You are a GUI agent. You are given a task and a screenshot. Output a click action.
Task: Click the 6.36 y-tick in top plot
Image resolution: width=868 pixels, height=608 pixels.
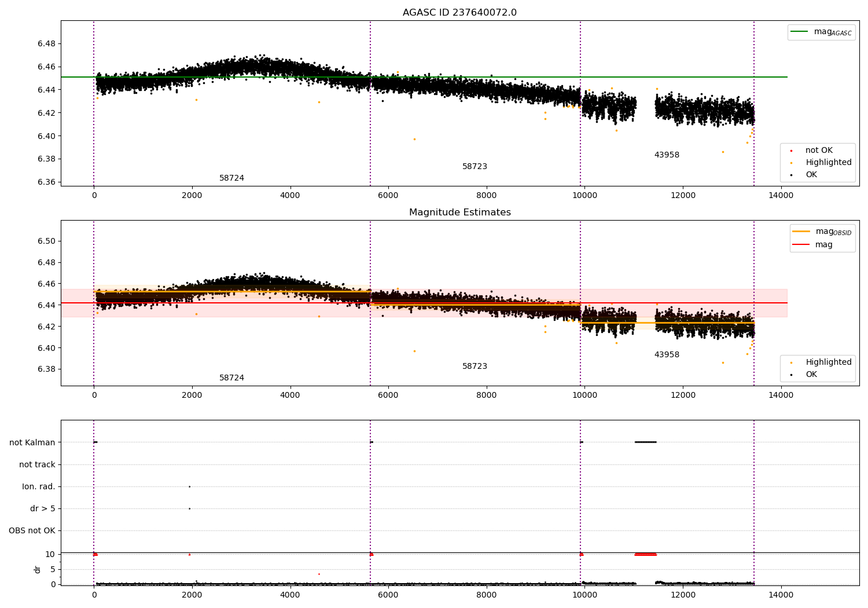pyautogui.click(x=46, y=182)
